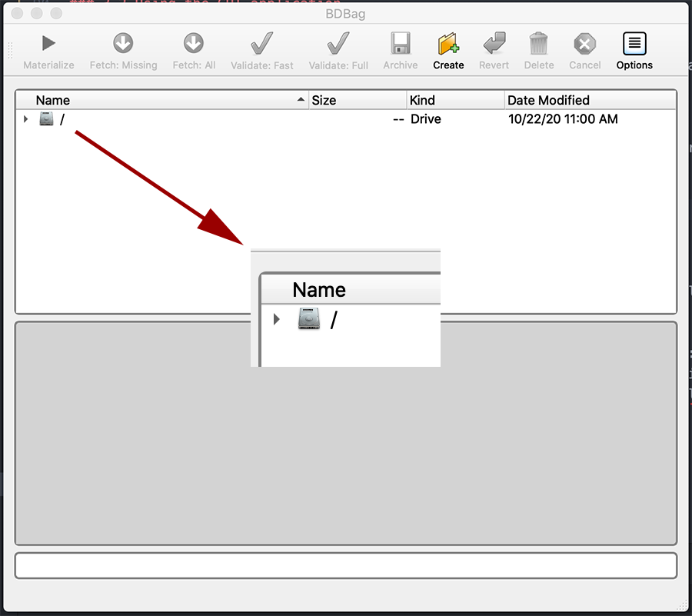Click the Materialize play icon

tap(48, 43)
